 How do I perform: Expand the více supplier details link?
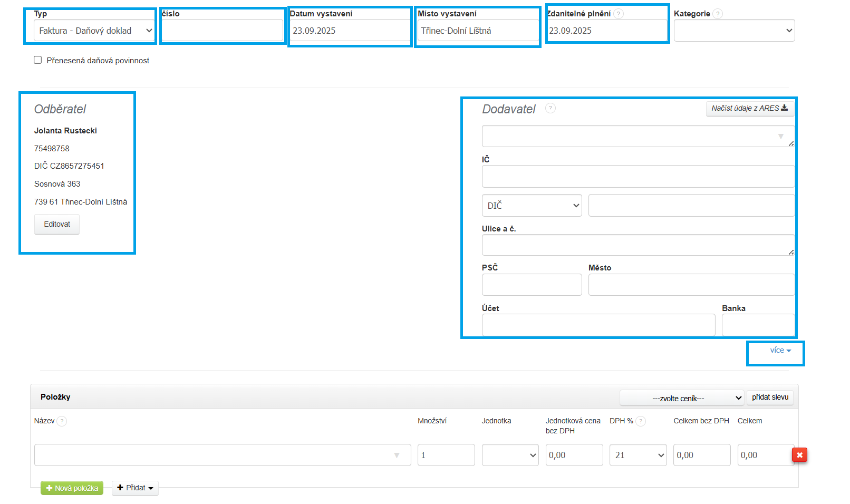coord(780,351)
